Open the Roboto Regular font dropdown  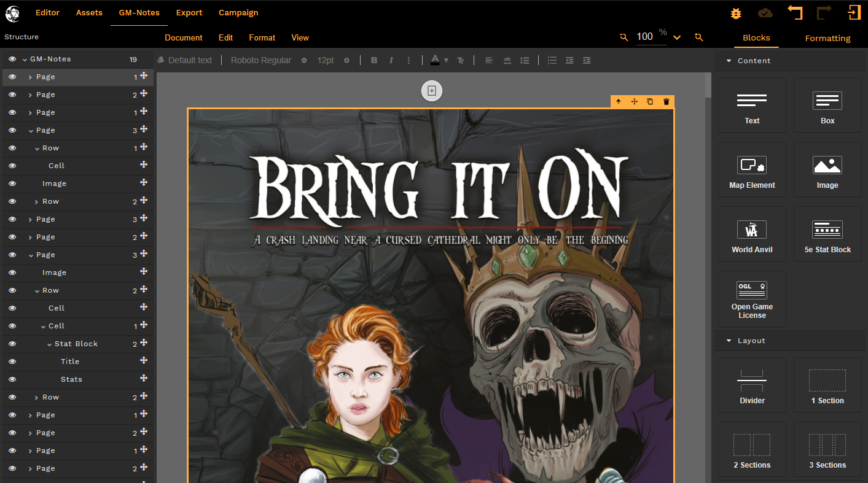261,60
